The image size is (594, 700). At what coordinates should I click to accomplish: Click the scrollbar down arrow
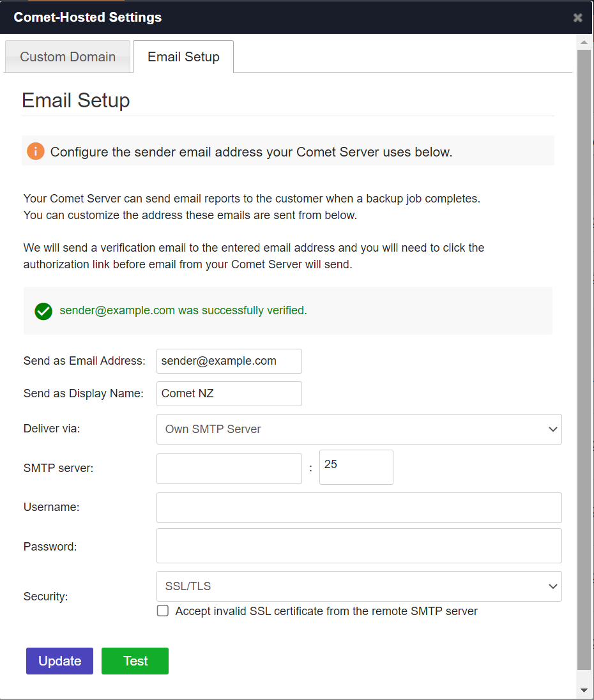[584, 690]
